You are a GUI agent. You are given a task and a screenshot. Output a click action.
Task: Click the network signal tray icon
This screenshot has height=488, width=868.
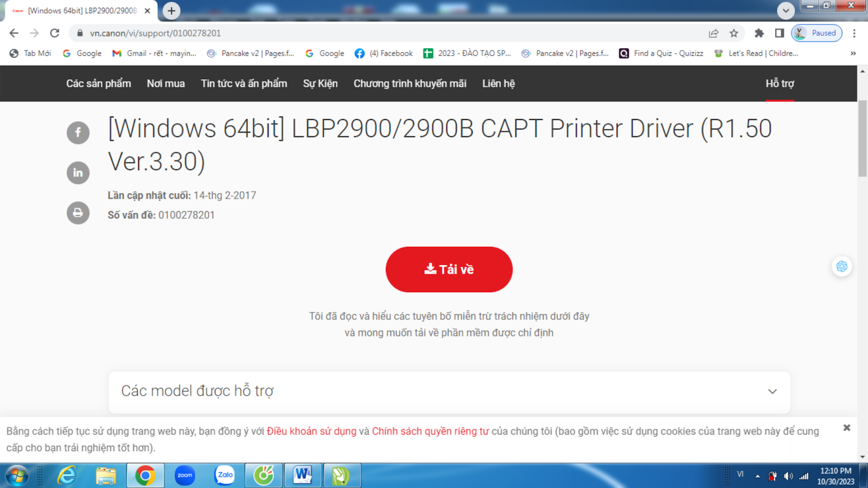coord(804,476)
